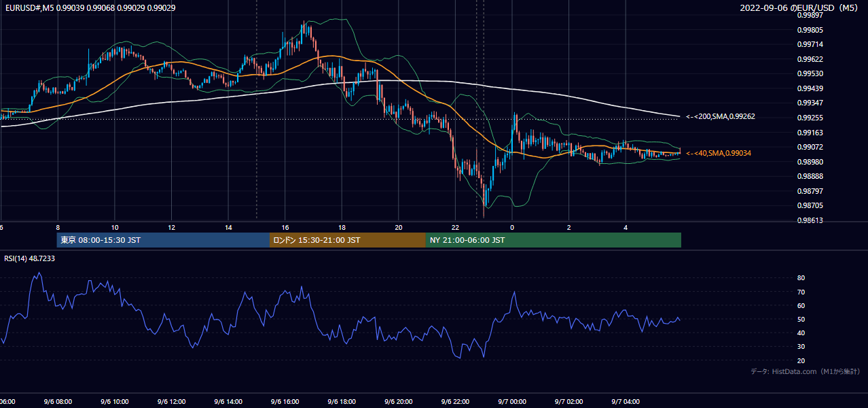This screenshot has width=868, height=408.
Task: Click price axis value 0.99805
Action: pos(810,30)
